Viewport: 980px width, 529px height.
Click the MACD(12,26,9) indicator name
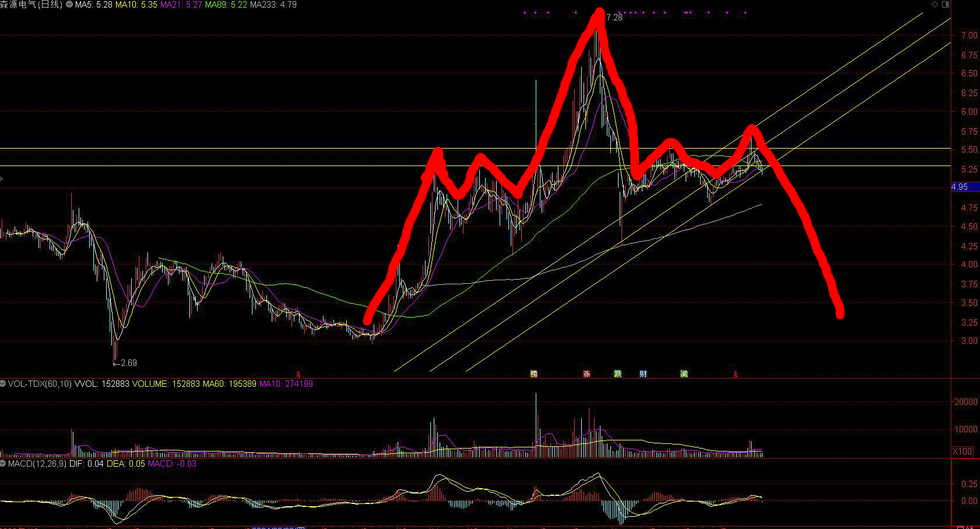pyautogui.click(x=37, y=464)
